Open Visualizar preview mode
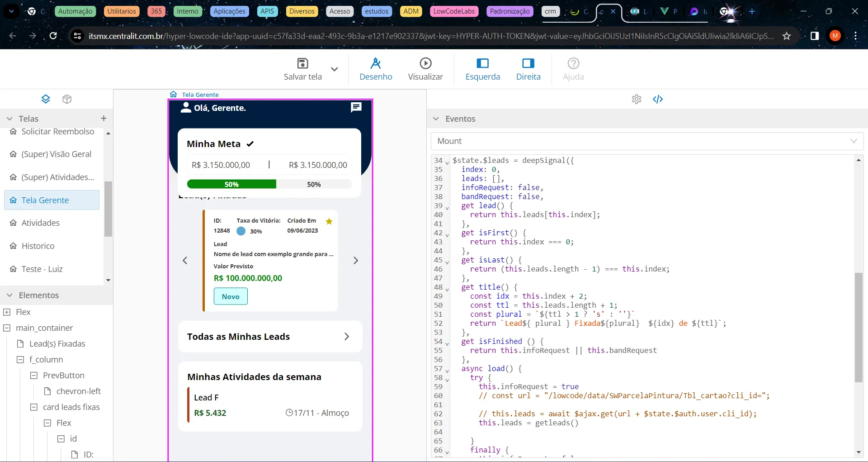The height and width of the screenshot is (462, 868). [x=425, y=69]
